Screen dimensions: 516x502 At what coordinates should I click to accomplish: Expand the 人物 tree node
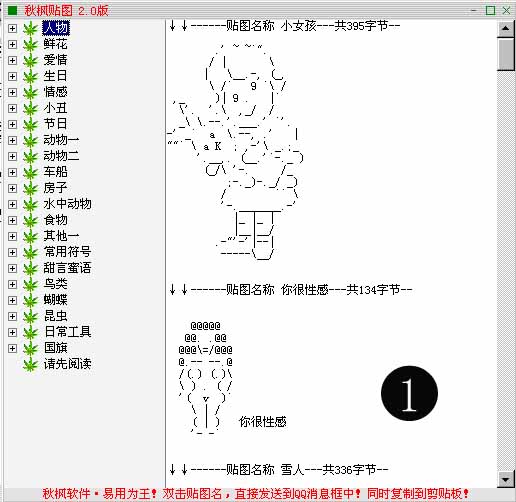(x=12, y=28)
